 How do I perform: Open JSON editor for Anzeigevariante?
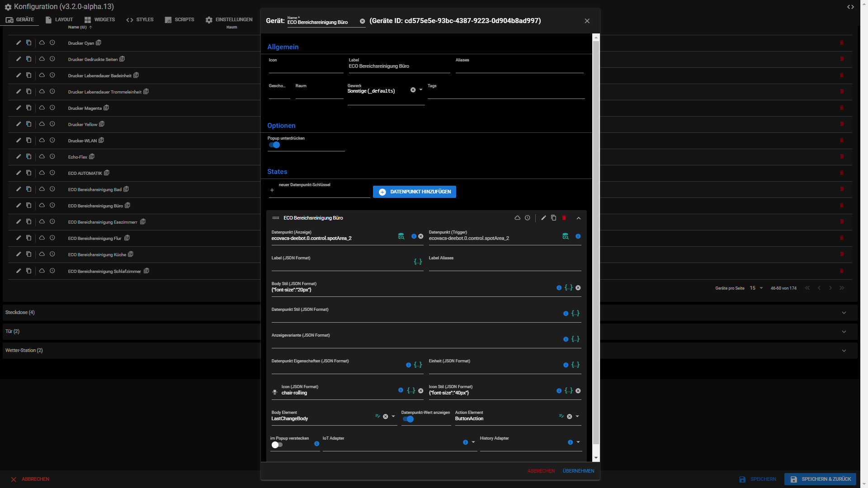575,339
